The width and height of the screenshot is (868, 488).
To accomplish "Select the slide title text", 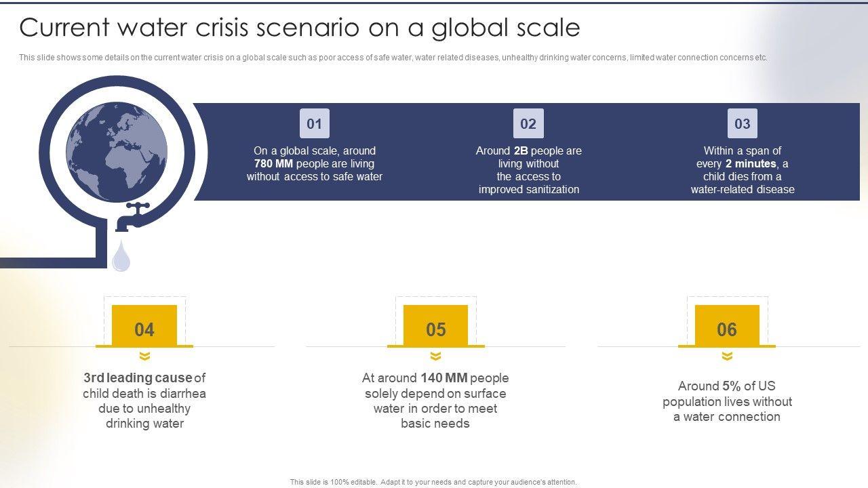I will click(x=300, y=28).
